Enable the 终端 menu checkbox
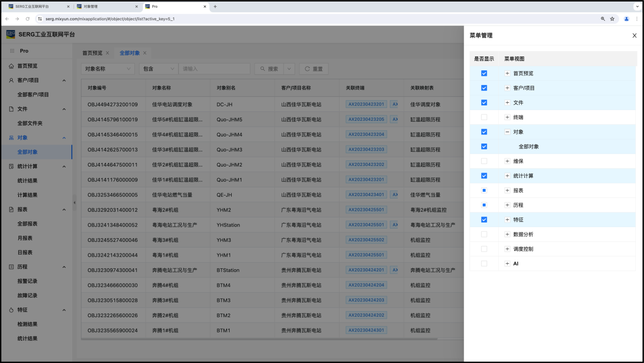This screenshot has height=363, width=644. (484, 117)
